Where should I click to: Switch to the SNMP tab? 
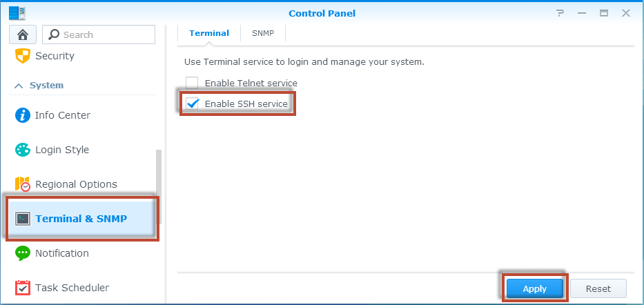[x=262, y=33]
